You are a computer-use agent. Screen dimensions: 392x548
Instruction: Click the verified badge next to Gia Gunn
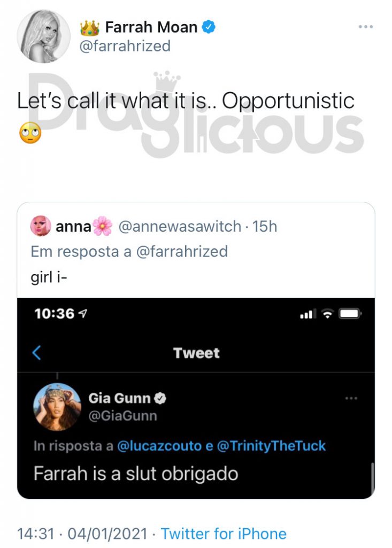point(160,398)
